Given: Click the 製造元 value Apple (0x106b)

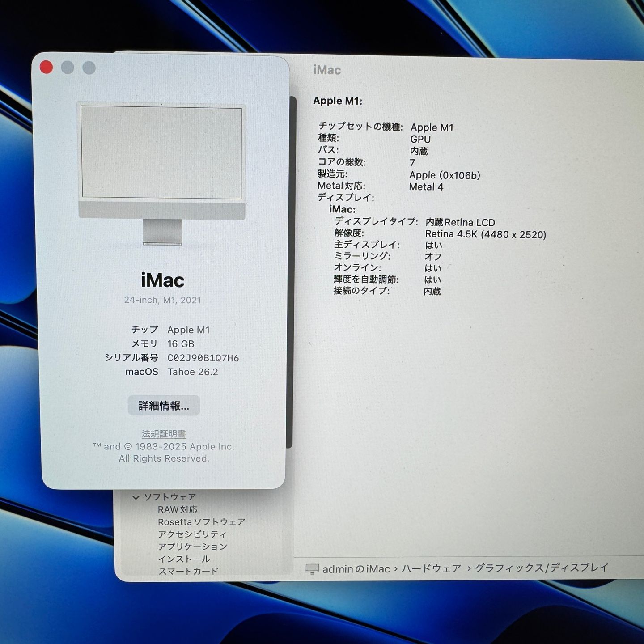Looking at the screenshot, I should click(445, 175).
